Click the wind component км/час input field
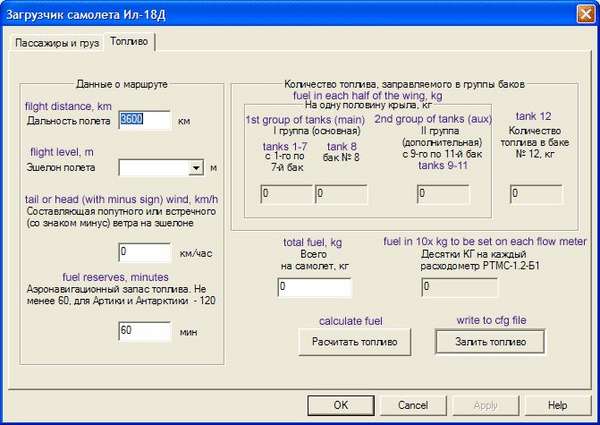Viewport: 600px width, 425px height. [x=145, y=252]
